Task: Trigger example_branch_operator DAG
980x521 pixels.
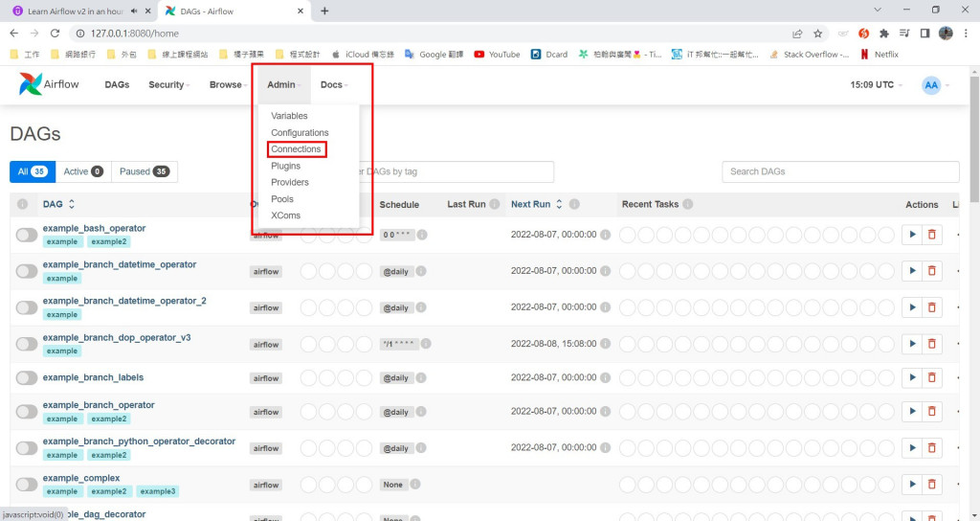Action: [912, 411]
